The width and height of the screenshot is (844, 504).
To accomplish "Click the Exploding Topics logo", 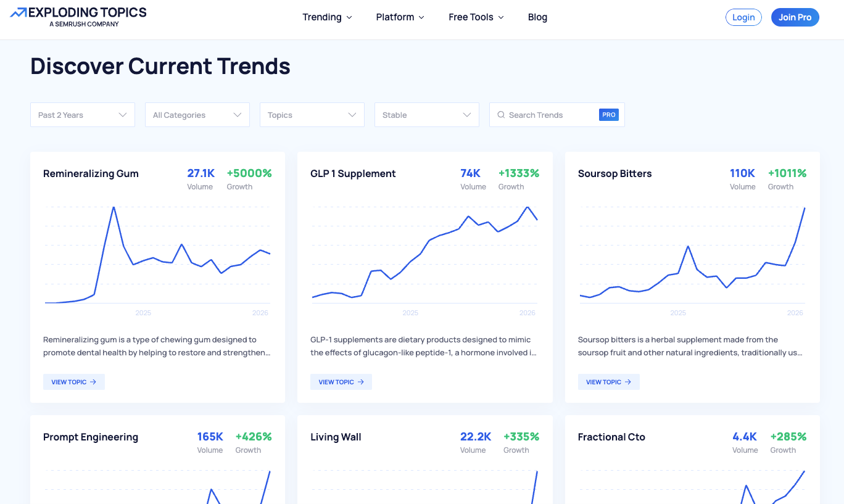I will (78, 17).
